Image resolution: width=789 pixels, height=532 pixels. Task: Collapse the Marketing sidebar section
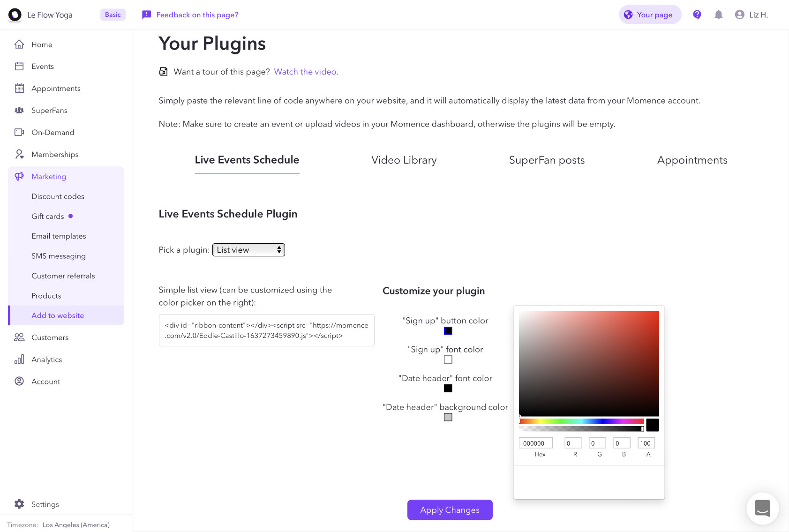click(49, 176)
